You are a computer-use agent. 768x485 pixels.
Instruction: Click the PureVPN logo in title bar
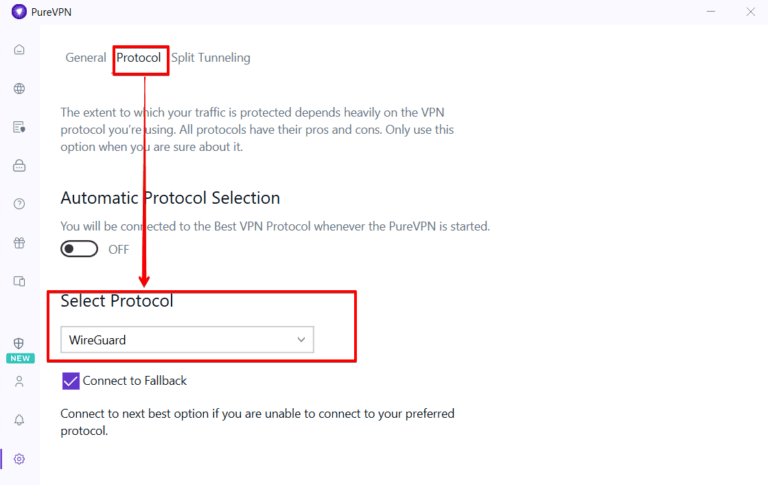(19, 12)
